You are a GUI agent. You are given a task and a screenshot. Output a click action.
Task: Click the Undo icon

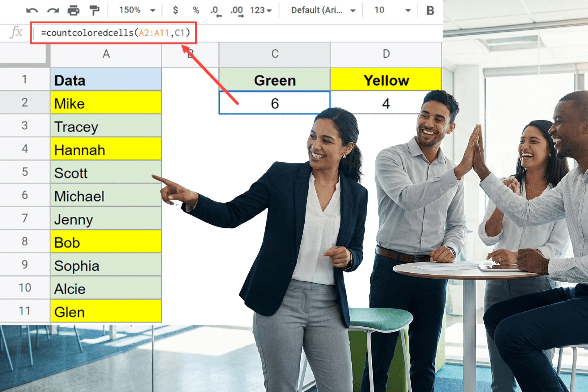32,10
